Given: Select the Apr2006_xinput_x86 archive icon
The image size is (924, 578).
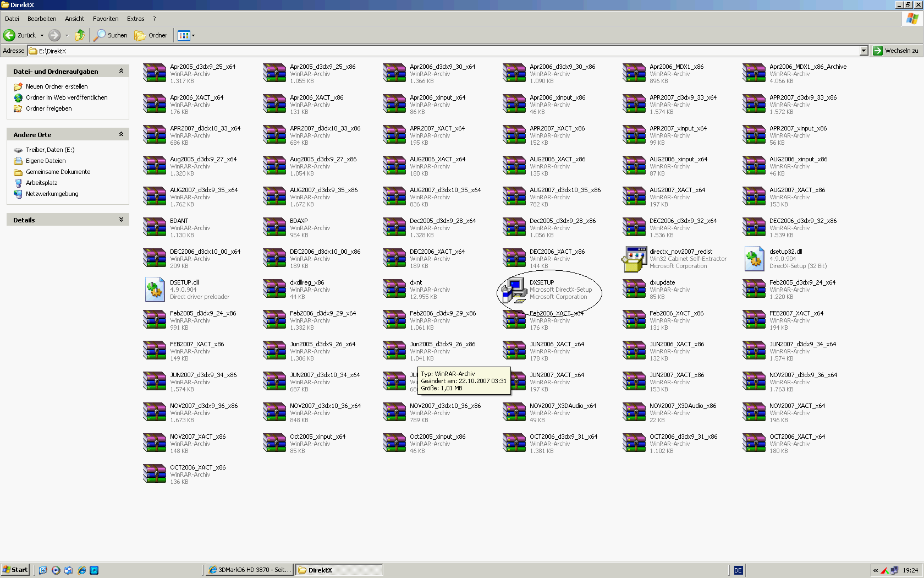Looking at the screenshot, I should click(514, 104).
